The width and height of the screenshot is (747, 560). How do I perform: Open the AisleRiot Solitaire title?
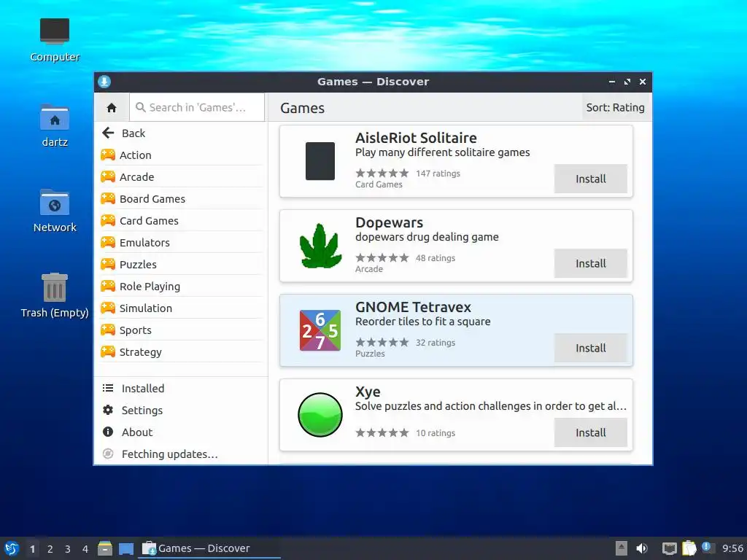coord(416,138)
